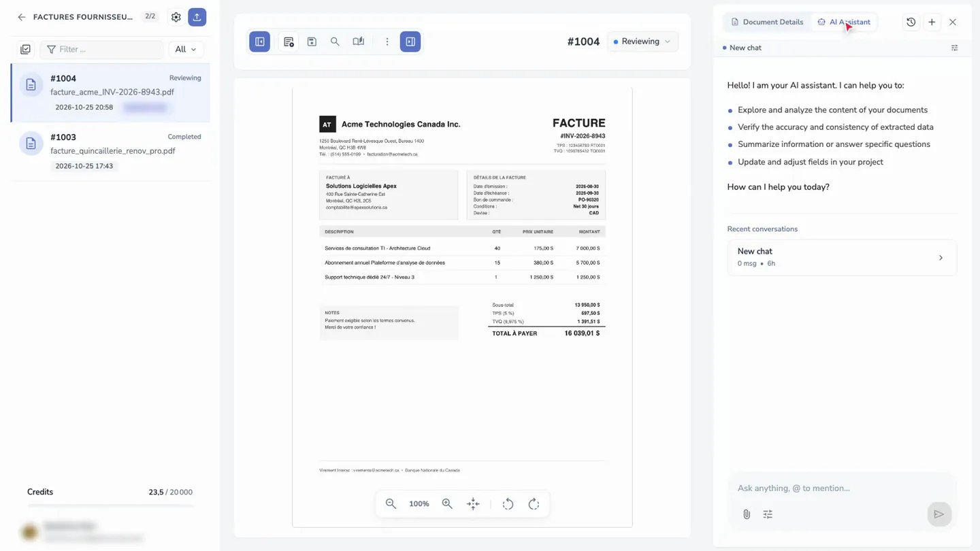Open chat options icon beside New chat

click(x=955, y=48)
